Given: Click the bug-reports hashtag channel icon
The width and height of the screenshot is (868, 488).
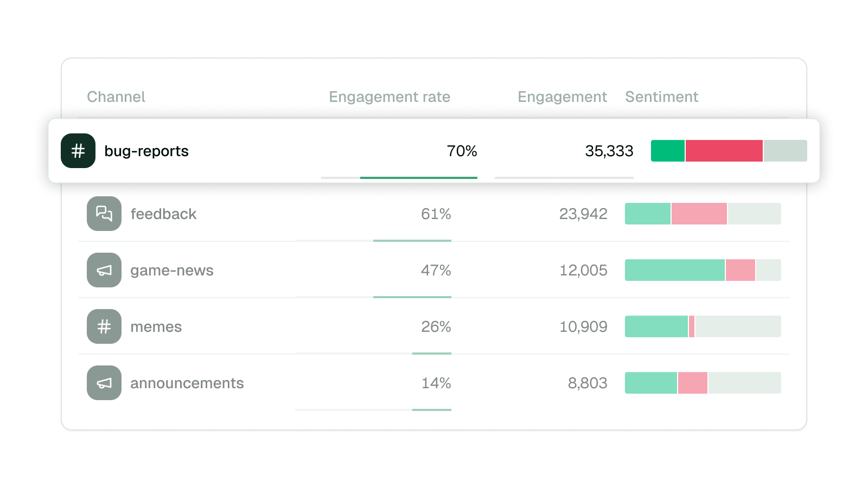Looking at the screenshot, I should pyautogui.click(x=78, y=151).
